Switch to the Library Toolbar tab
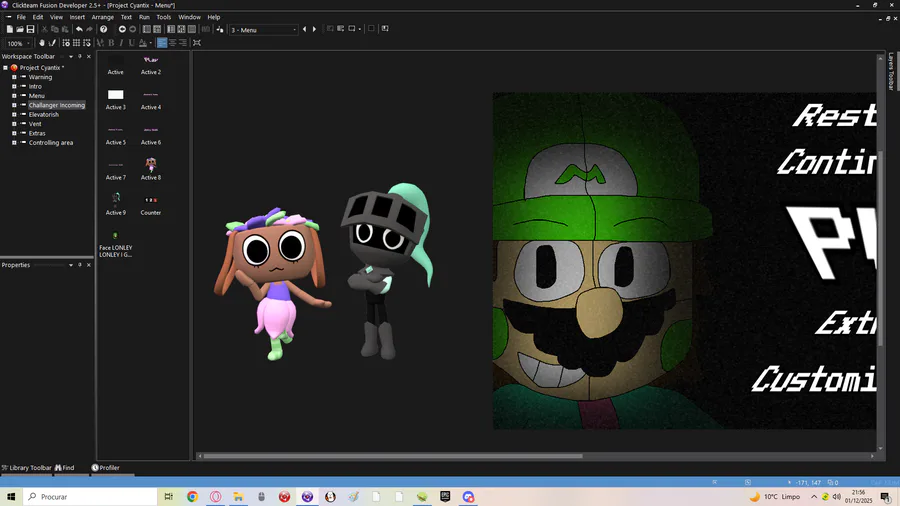This screenshot has height=506, width=900. [27, 467]
